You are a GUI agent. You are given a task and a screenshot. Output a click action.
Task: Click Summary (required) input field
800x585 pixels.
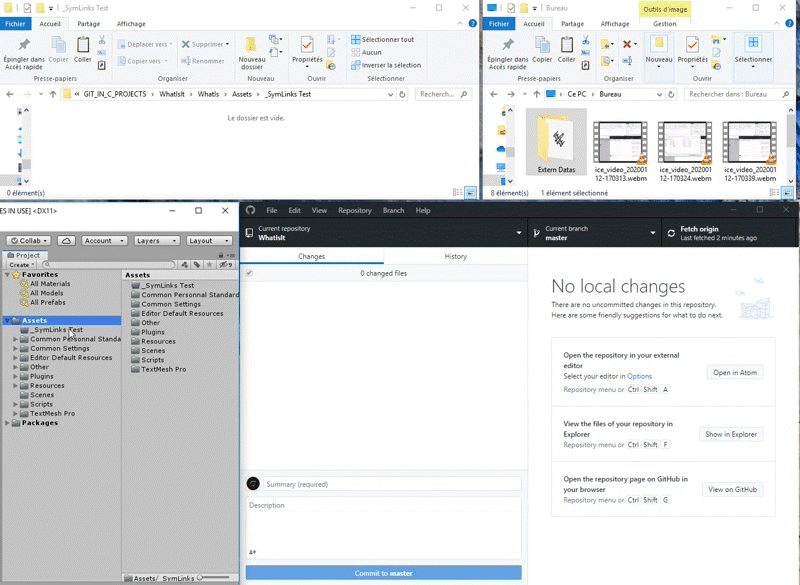pyautogui.click(x=392, y=484)
